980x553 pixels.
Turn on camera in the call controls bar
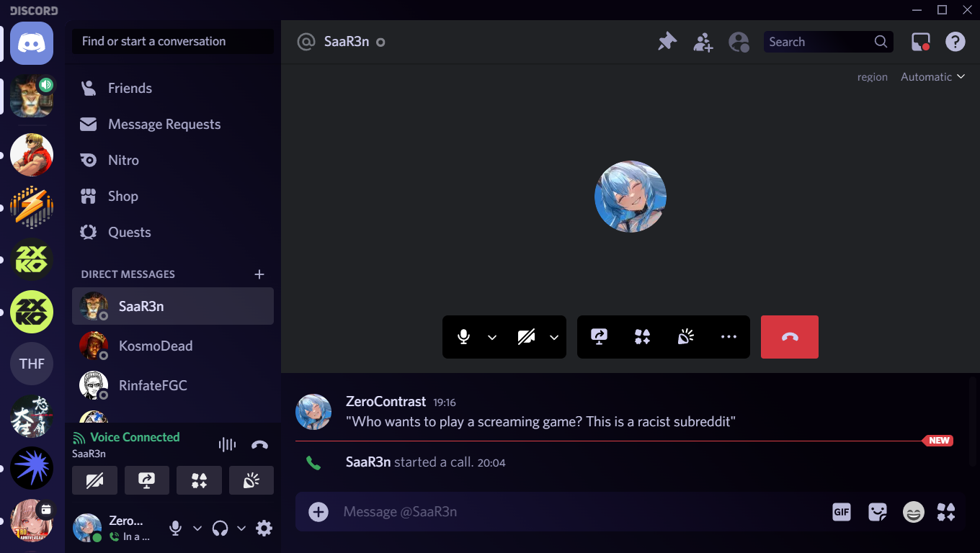point(527,337)
